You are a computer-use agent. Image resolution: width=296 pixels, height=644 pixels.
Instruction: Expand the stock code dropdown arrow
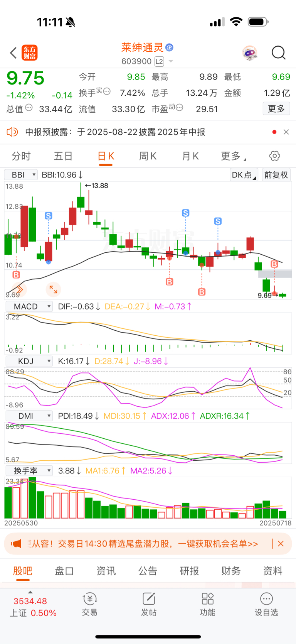pos(171,61)
